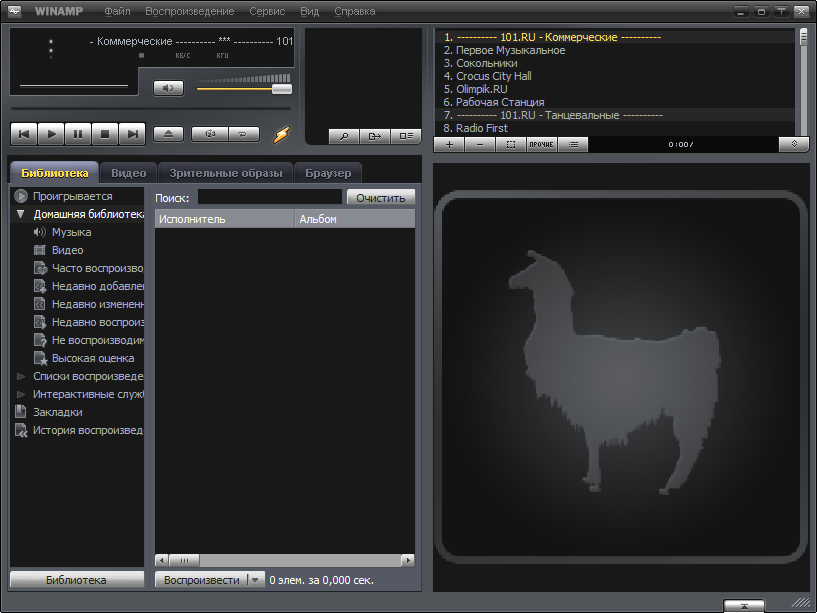Click the view layout icon button

coord(406,137)
